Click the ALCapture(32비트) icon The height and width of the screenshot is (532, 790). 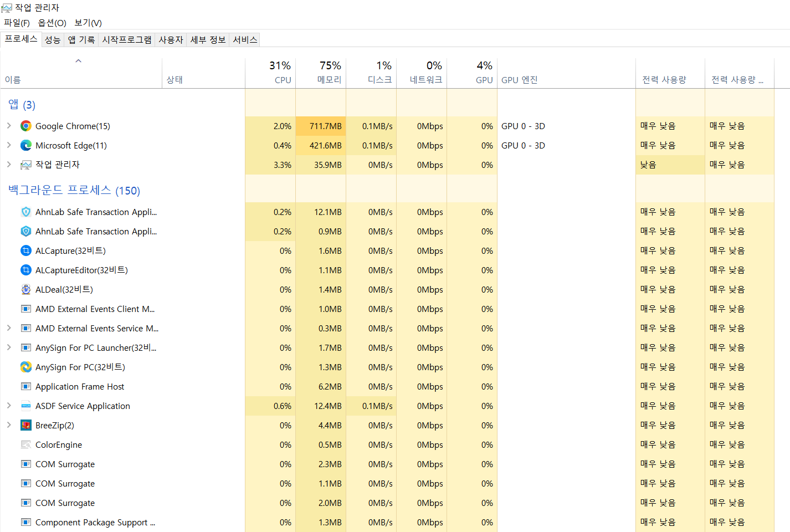click(26, 250)
